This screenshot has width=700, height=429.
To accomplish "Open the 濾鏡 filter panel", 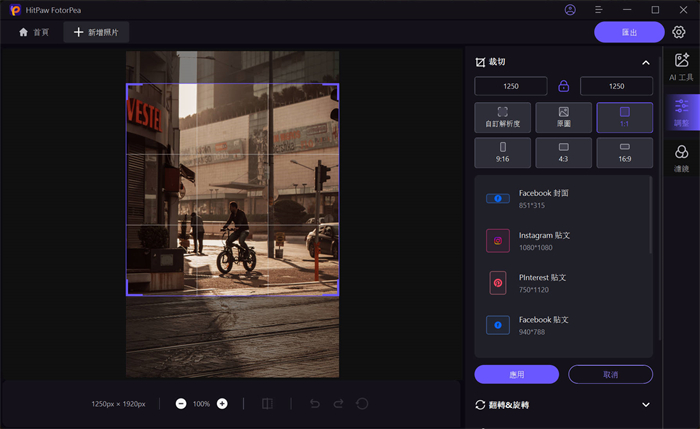I will [x=681, y=158].
